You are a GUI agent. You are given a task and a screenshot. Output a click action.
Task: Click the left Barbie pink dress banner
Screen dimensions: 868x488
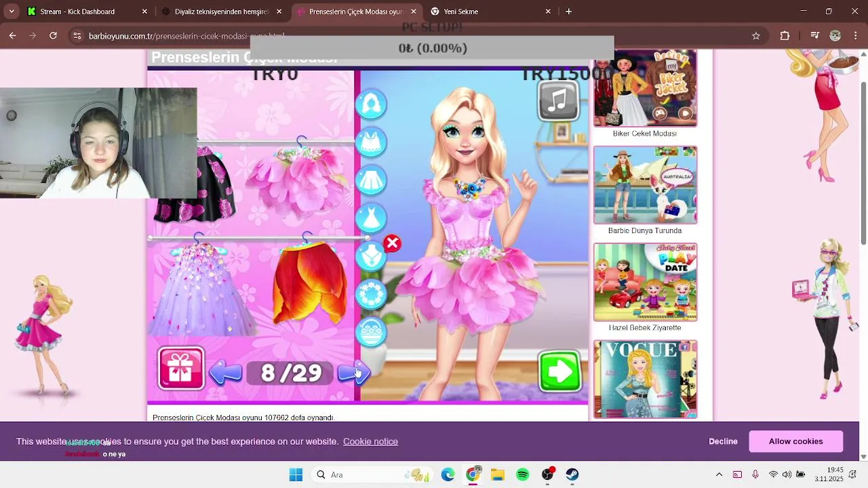coord(45,335)
